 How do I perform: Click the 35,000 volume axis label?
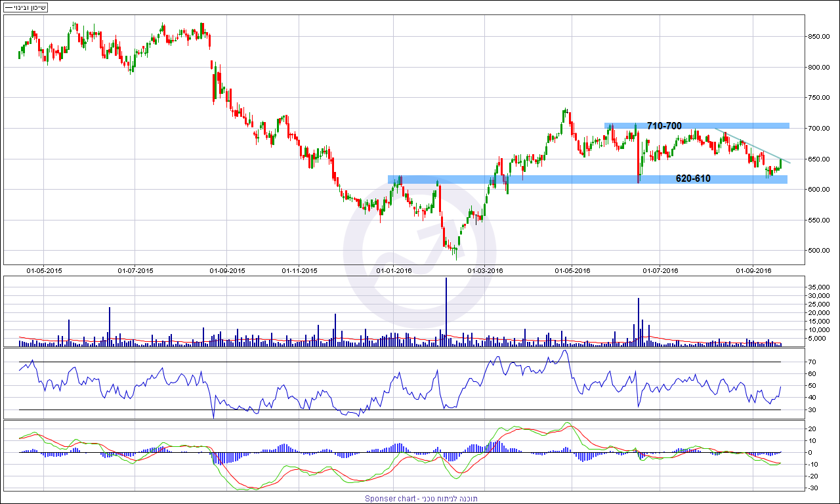coord(820,287)
